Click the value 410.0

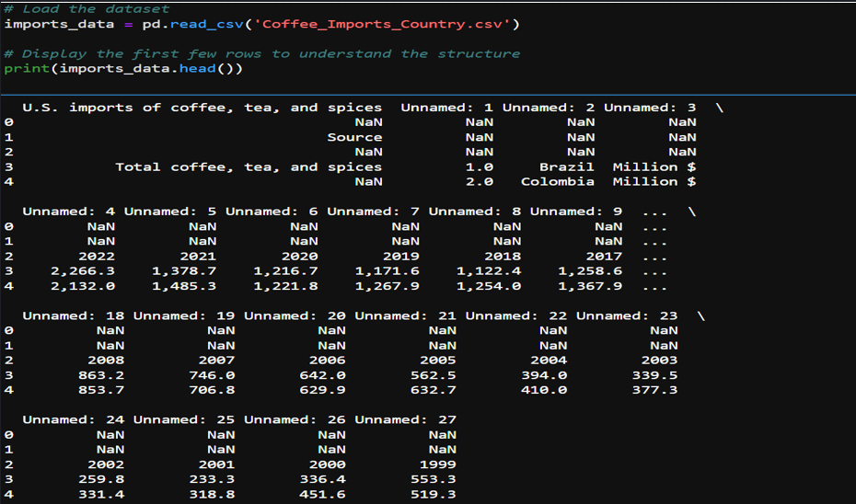(544, 390)
